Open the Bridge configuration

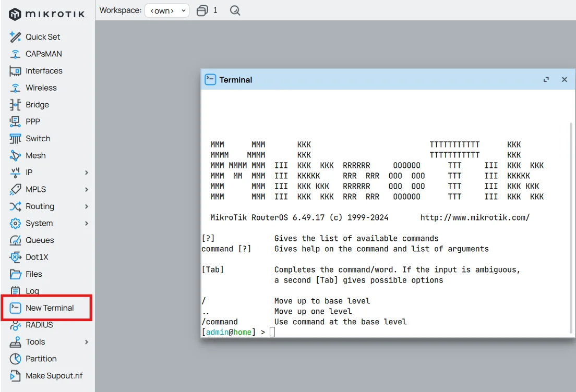click(37, 104)
